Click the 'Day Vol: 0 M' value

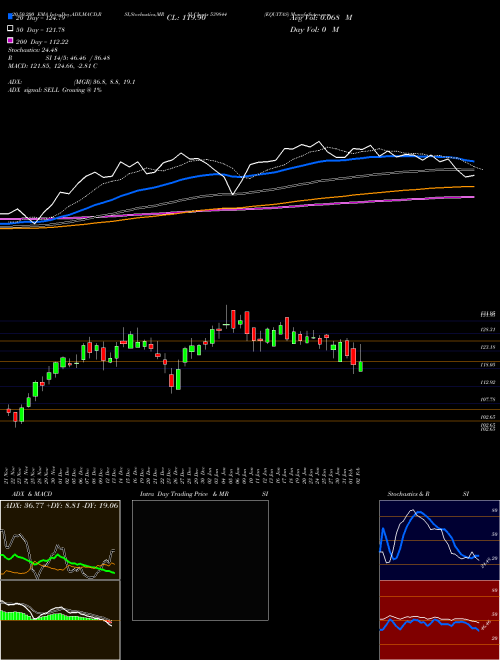tap(314, 29)
